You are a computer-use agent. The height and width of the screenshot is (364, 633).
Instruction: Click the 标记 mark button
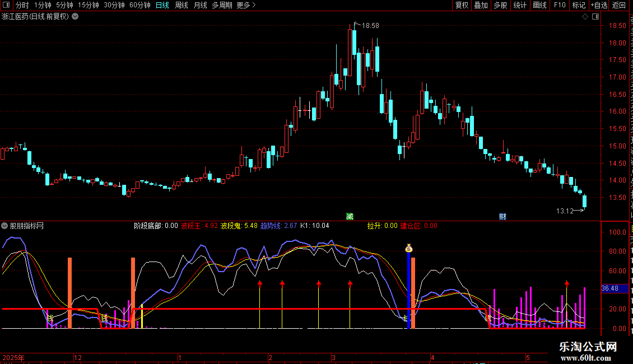point(579,5)
